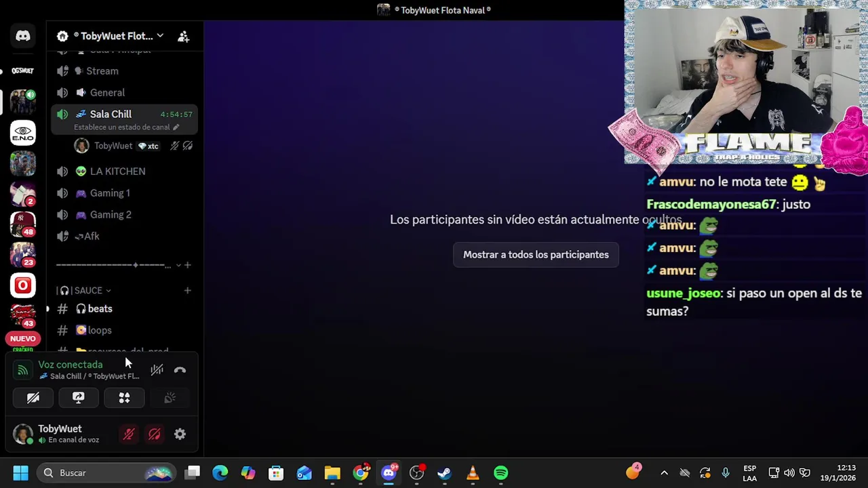Join the Gaming 1 voice channel
Image resolution: width=868 pixels, height=488 pixels.
click(x=125, y=192)
